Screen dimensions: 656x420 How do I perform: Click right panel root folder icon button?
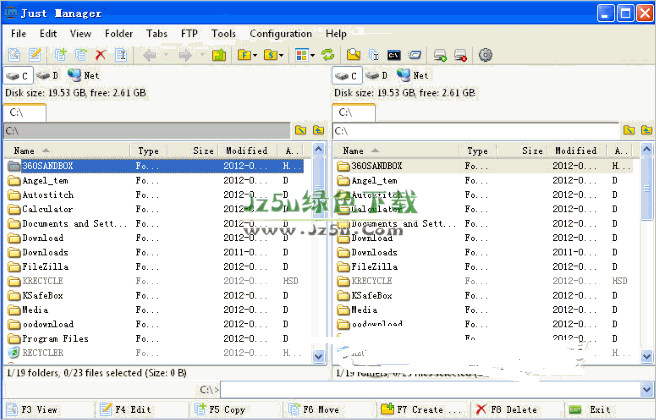(629, 131)
